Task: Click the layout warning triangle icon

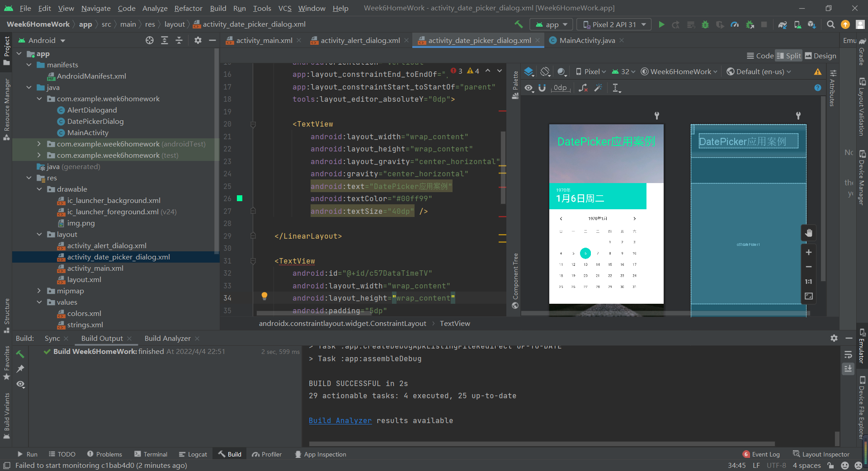Action: pos(818,71)
